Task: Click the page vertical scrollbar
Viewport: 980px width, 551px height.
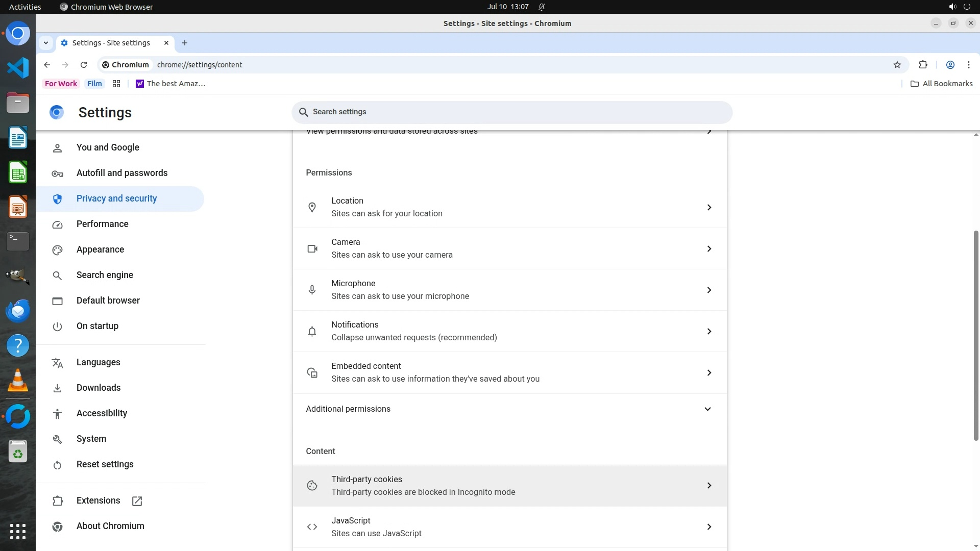Action: click(976, 335)
